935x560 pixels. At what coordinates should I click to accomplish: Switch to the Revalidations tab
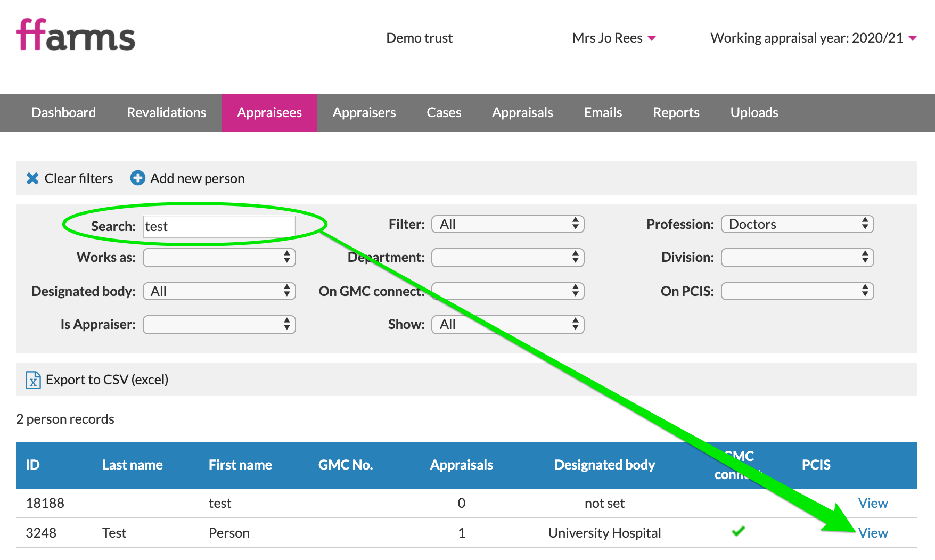(x=166, y=113)
